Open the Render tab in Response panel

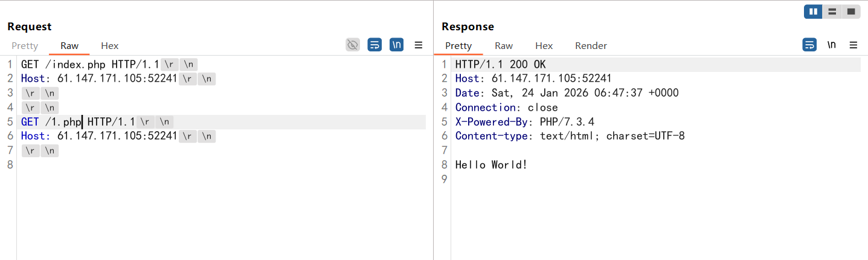(x=591, y=46)
